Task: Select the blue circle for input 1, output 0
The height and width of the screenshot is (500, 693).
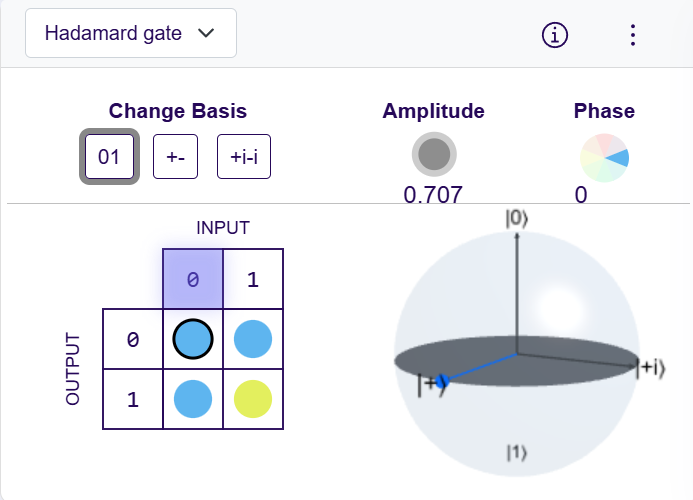Action: pyautogui.click(x=253, y=340)
